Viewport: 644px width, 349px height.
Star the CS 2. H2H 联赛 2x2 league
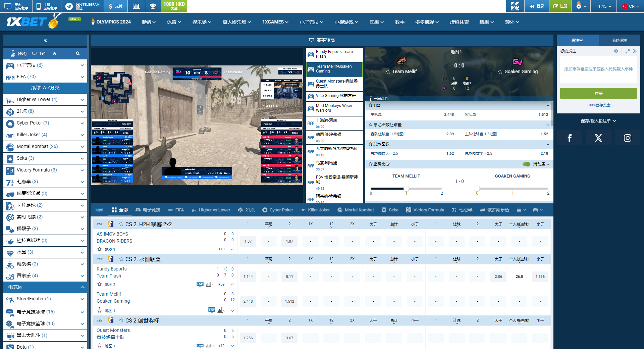tap(121, 224)
